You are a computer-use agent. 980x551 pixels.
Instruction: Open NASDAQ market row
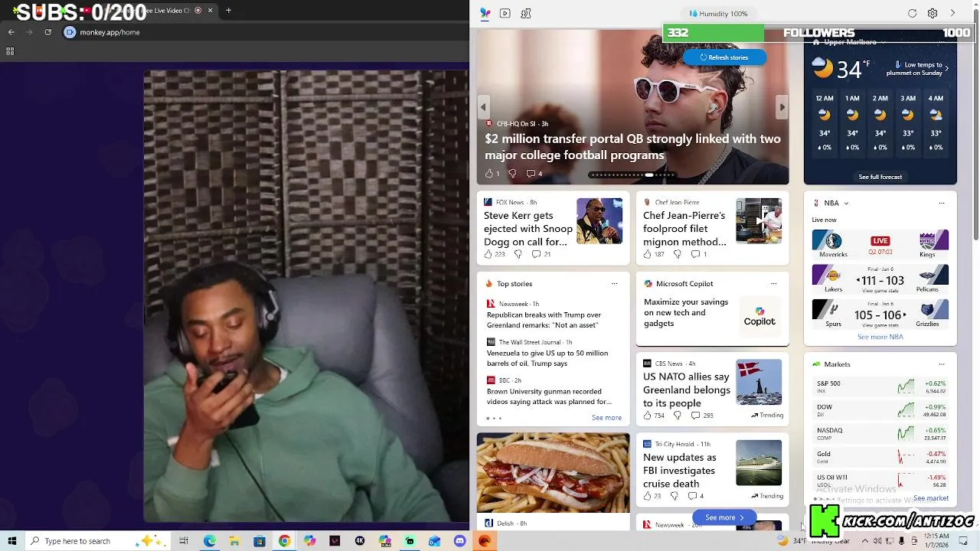880,434
